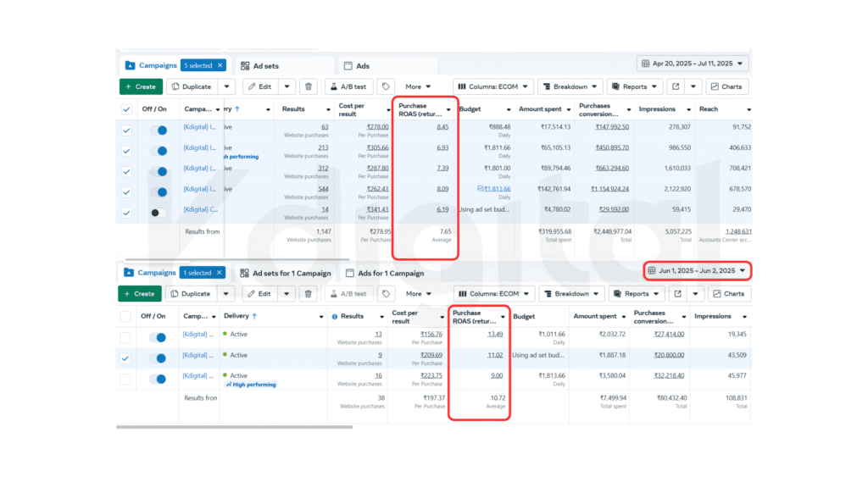Turn on the switched-off campaign with 6.19 ROAS
Screen dimensions: 868x488
click(159, 213)
